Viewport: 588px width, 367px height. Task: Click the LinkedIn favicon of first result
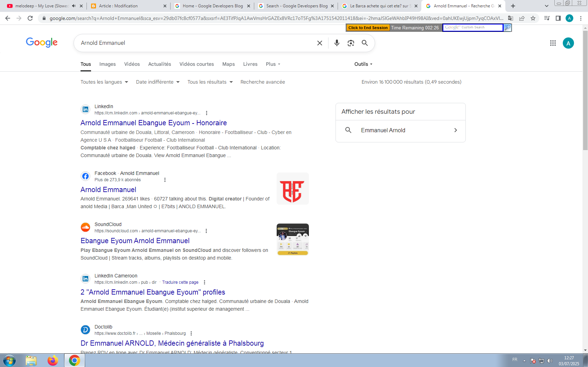[85, 110]
